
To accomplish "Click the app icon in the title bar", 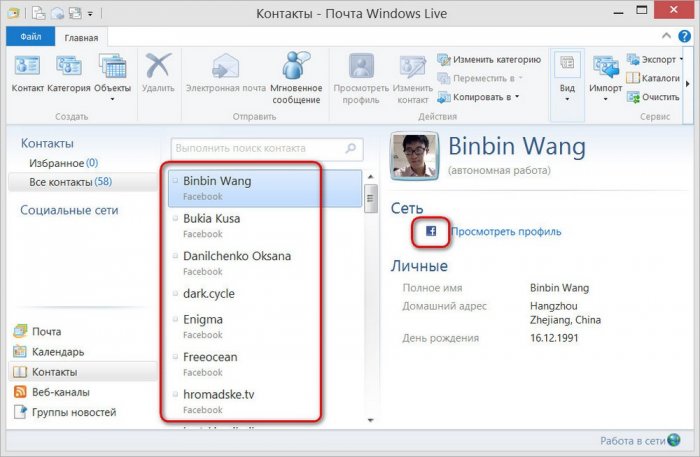I will coord(14,13).
